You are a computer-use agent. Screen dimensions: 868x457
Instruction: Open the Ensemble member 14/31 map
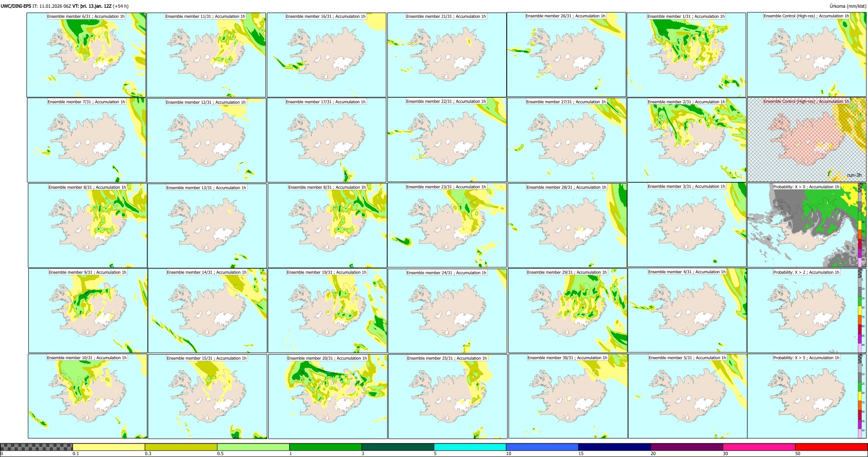(x=207, y=311)
